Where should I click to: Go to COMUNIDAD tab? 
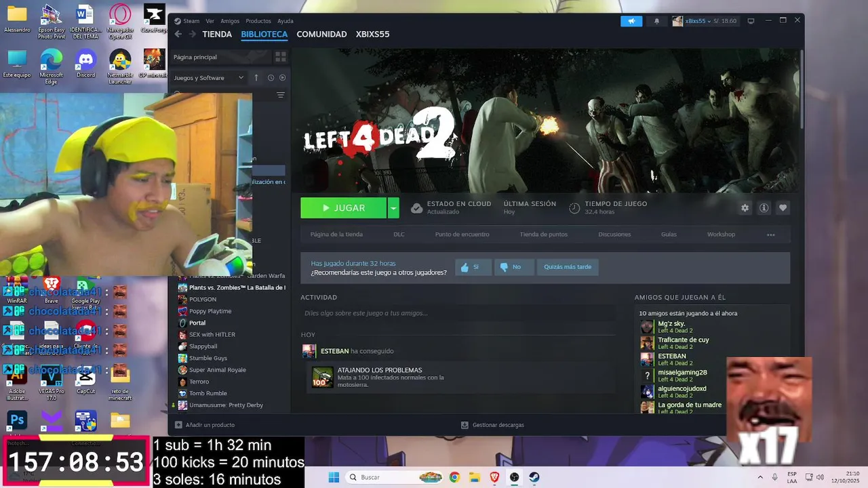[x=322, y=34]
